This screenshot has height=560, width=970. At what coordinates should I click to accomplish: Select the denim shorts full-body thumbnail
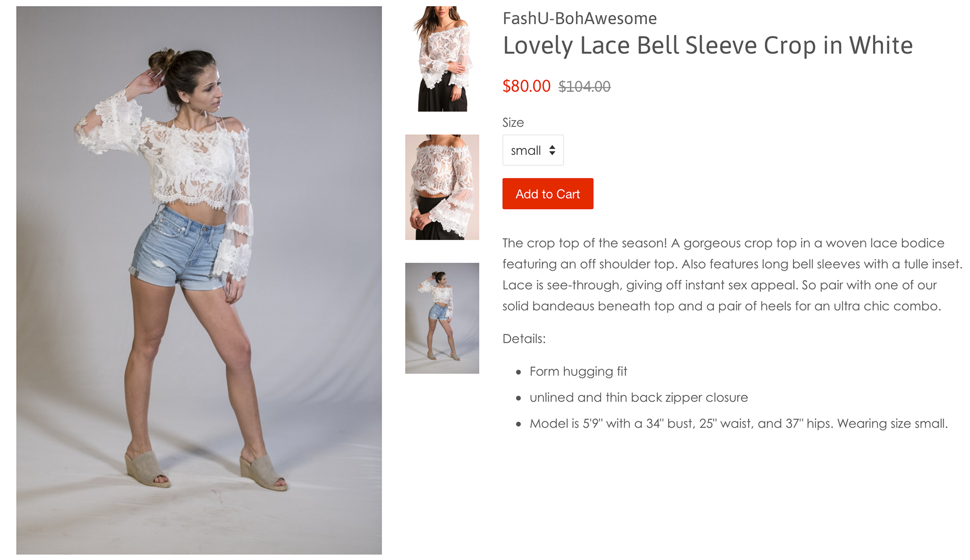click(x=442, y=318)
